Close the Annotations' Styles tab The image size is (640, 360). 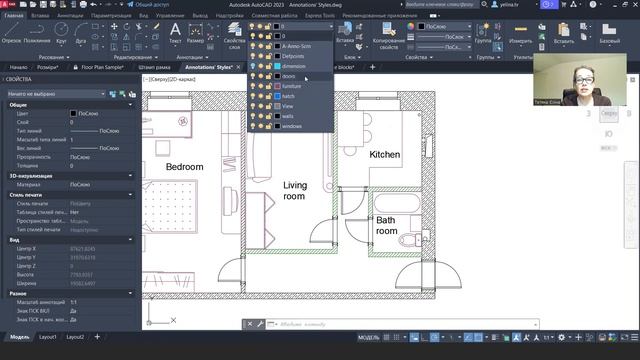[x=239, y=67]
